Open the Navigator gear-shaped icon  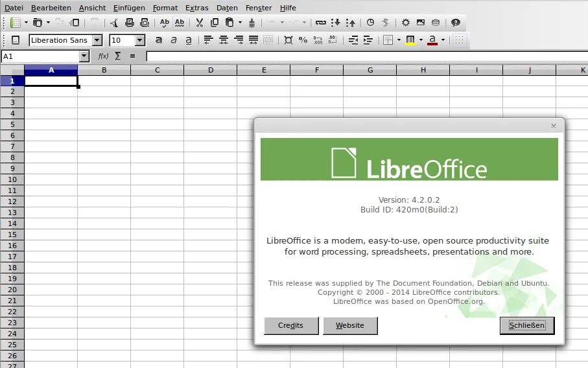point(405,23)
